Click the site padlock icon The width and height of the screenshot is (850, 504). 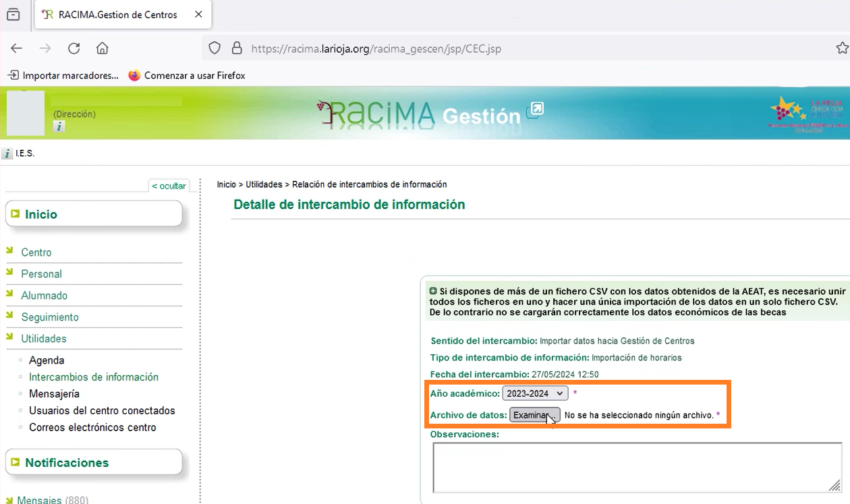click(237, 49)
